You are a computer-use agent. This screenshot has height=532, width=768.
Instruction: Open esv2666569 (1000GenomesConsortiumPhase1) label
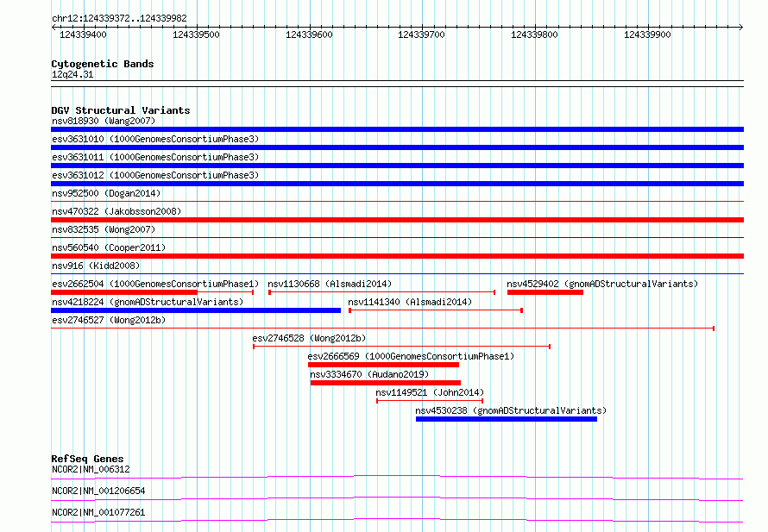tap(411, 356)
